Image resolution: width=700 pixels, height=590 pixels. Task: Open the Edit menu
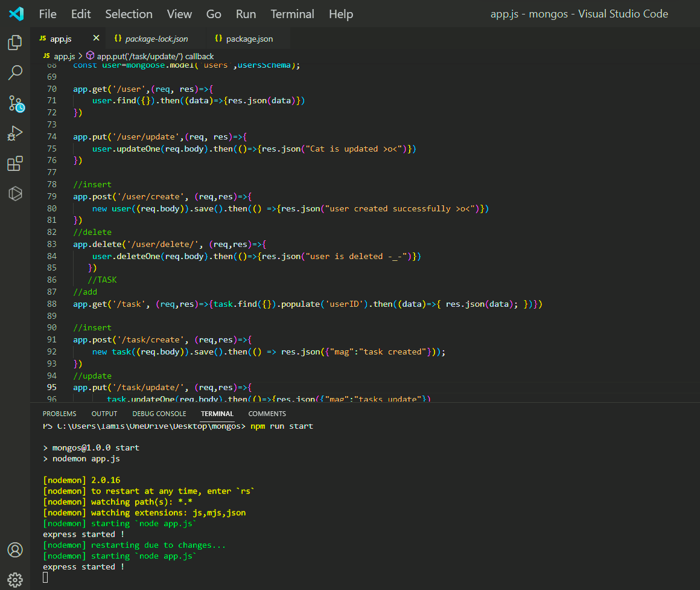pos(81,14)
